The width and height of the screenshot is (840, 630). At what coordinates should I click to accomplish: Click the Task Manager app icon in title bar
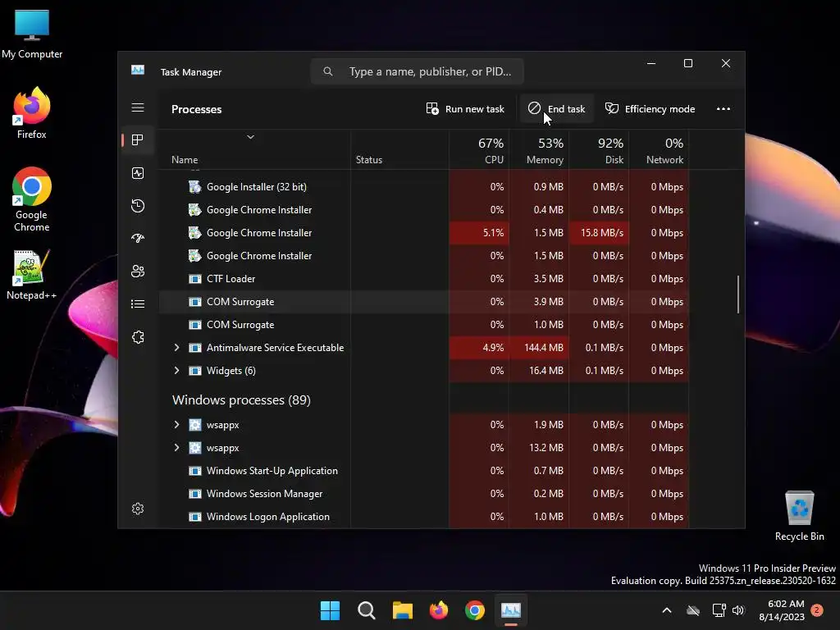pos(138,71)
